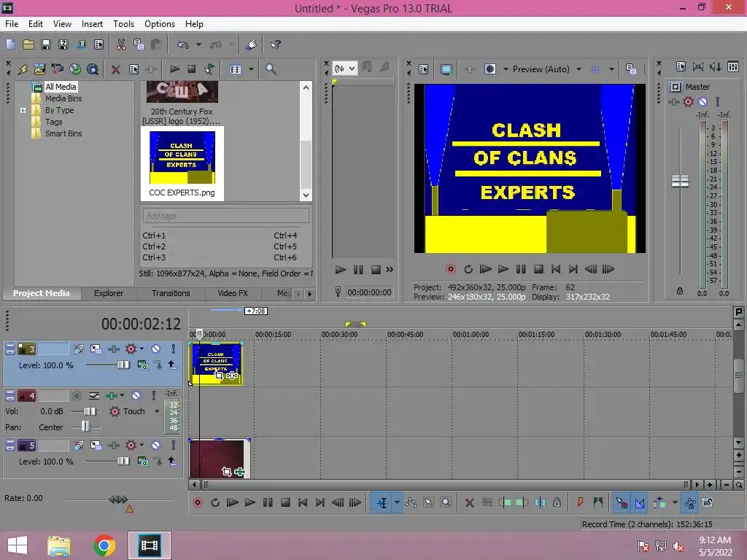Save the project with the disk icon
This screenshot has width=747, height=560.
tap(46, 44)
